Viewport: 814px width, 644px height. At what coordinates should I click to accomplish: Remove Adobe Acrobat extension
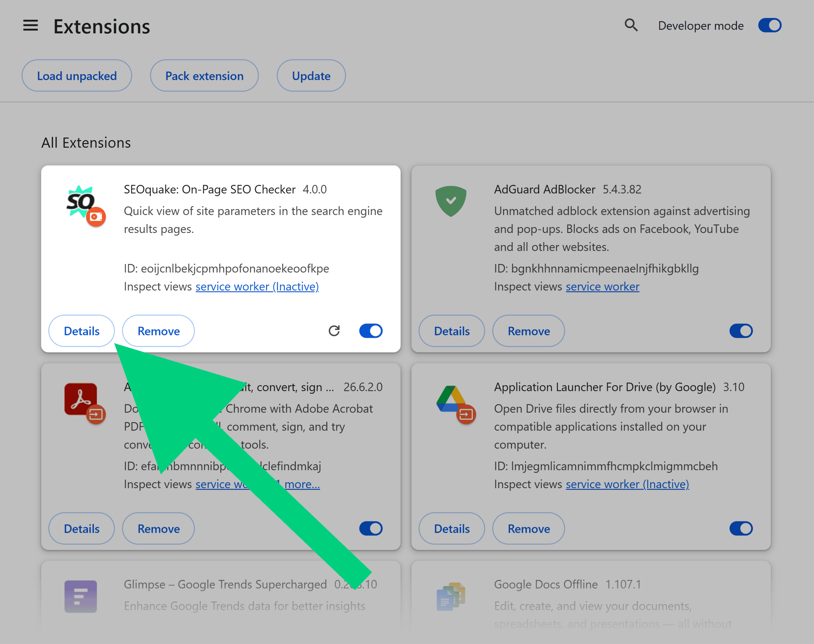[x=159, y=528]
